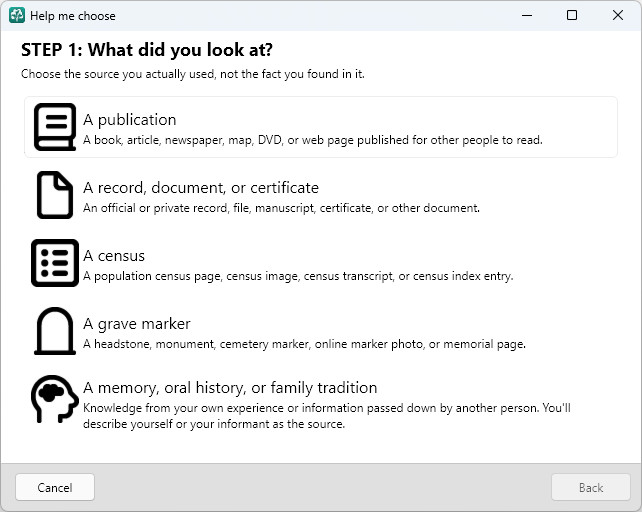Viewport: 642px width, 512px height.
Task: Click the head-with-brain memory icon
Action: 55,399
